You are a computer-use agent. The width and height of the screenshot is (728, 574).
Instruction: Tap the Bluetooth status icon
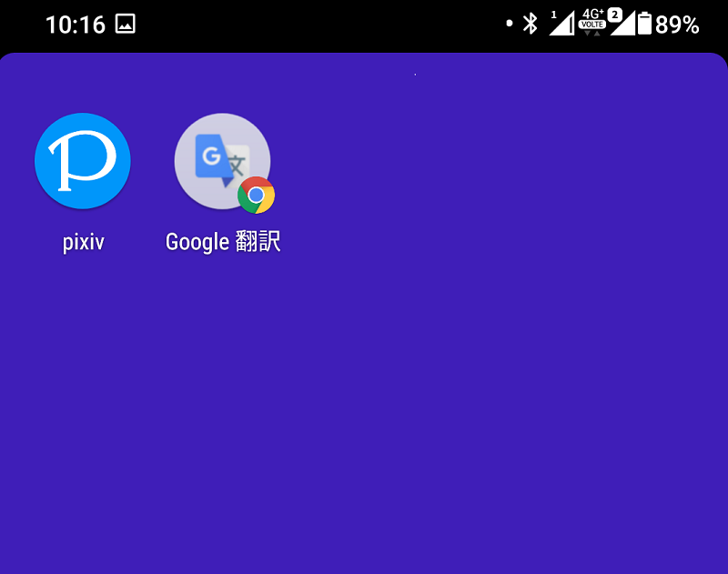(x=530, y=24)
